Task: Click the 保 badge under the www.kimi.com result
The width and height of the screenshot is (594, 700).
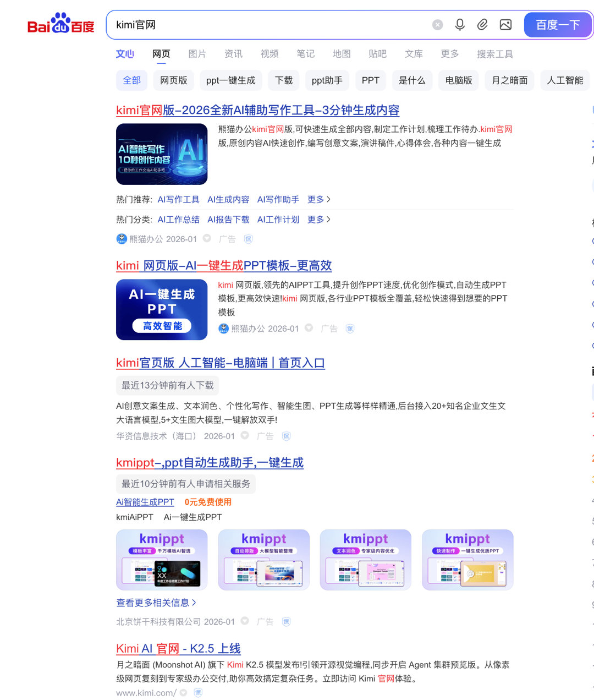Action: [x=197, y=692]
